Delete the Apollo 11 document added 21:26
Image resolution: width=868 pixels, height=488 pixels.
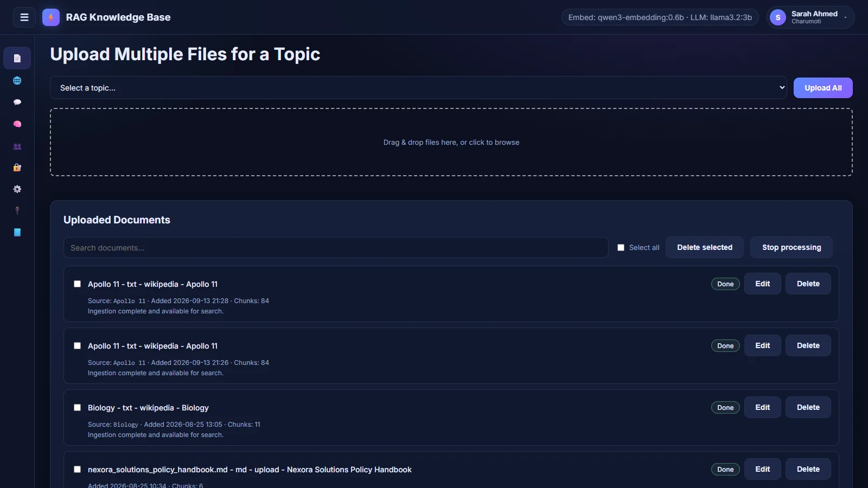(808, 345)
